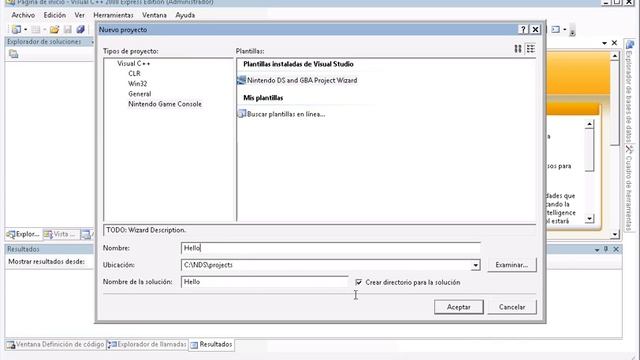640x360 pixels.
Task: Close the start page document tab
Action: click(x=614, y=43)
